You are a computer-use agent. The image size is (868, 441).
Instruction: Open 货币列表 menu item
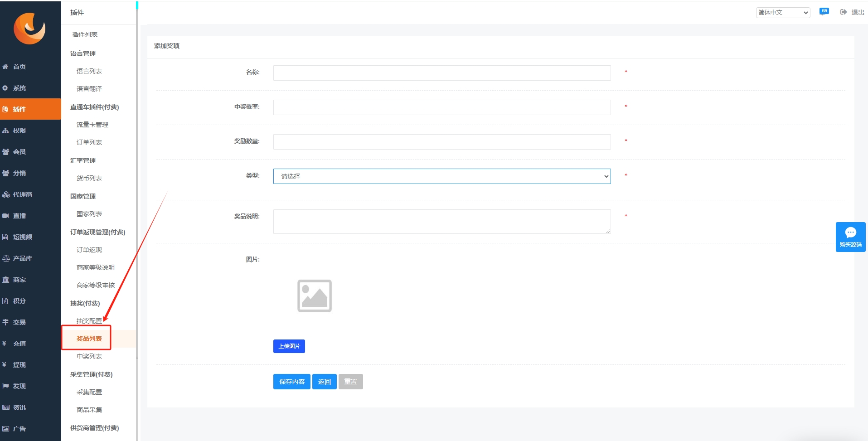(x=89, y=178)
